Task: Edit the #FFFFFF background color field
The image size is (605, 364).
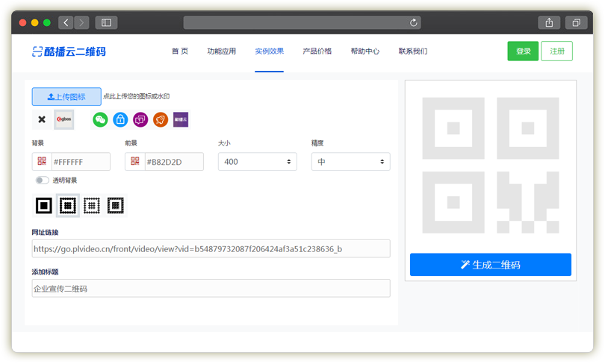Action: coord(81,162)
